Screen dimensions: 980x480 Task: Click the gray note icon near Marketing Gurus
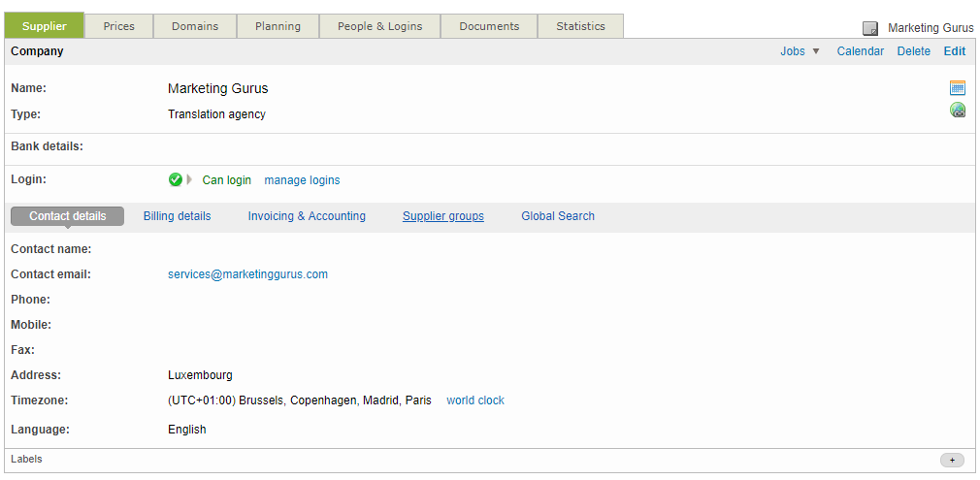(870, 28)
